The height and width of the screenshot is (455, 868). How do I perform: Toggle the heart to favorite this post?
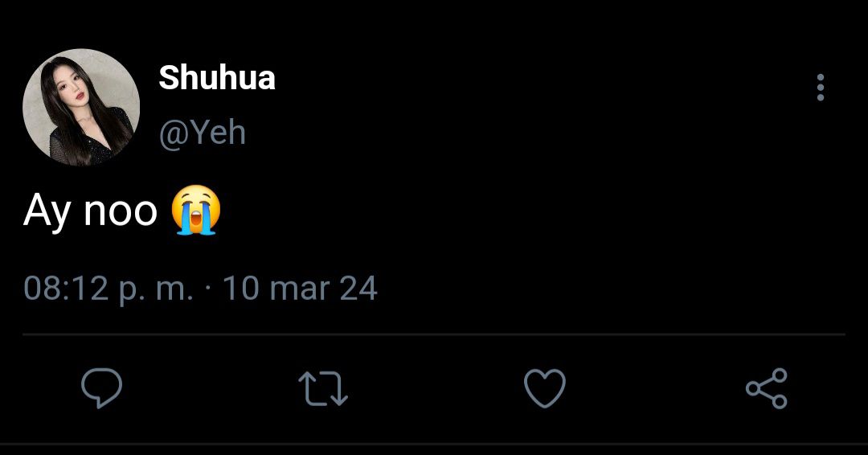point(545,388)
